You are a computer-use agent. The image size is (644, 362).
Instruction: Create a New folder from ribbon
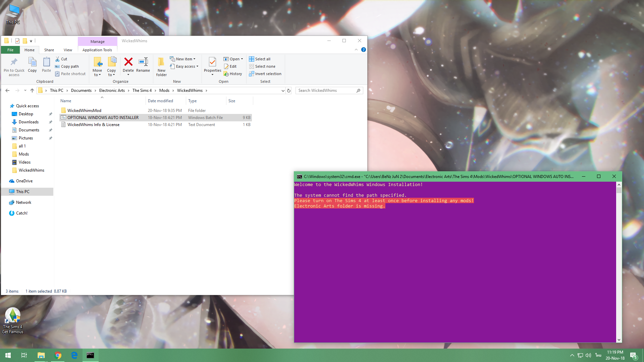tap(161, 67)
